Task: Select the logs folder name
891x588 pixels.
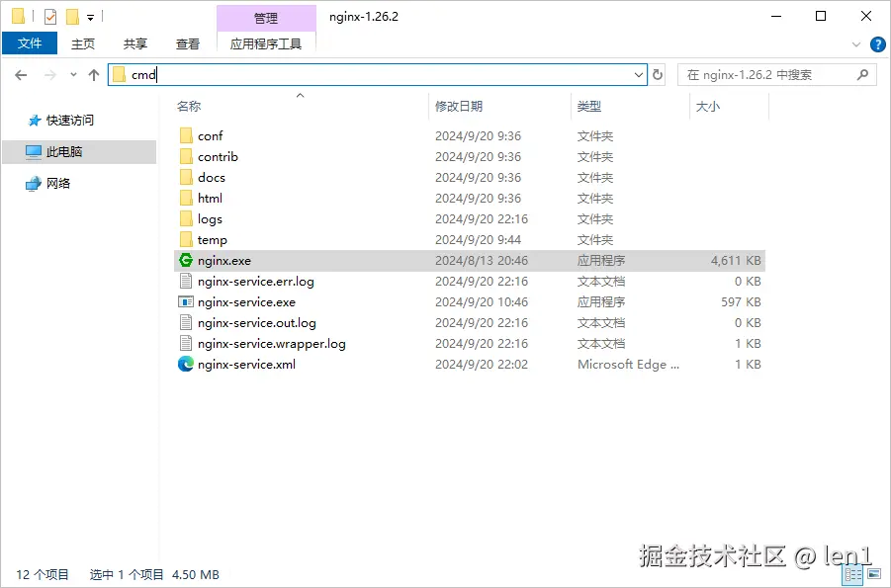Action: point(210,219)
